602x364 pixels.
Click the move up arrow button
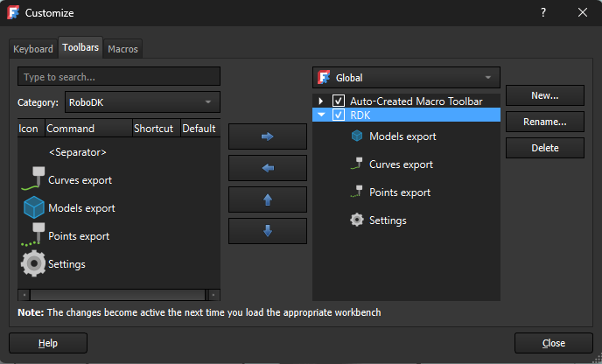(267, 199)
